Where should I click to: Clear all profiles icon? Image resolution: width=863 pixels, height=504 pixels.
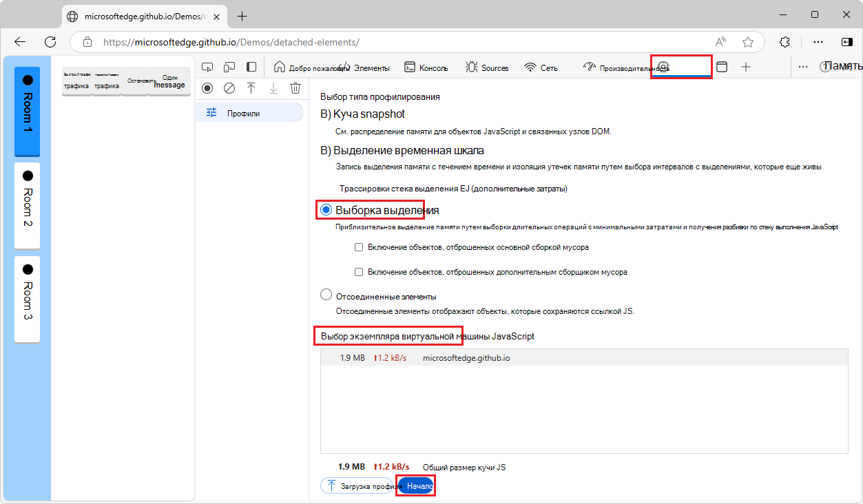pyautogui.click(x=229, y=88)
